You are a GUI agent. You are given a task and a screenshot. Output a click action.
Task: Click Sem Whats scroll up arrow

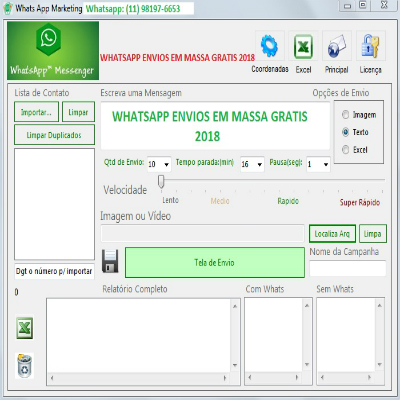[379, 305]
